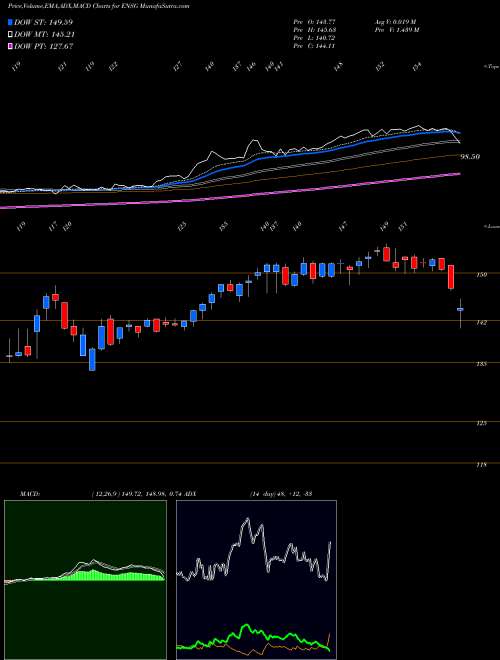This screenshot has height=660, width=500.
Task: Select the 'DOW ST: 149.59' legend text
Action: (x=44, y=22)
